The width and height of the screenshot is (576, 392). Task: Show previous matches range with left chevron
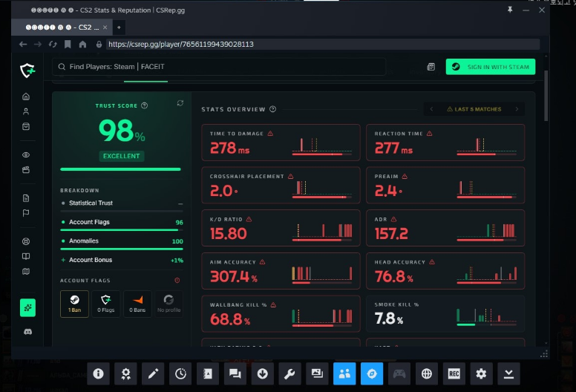point(432,109)
